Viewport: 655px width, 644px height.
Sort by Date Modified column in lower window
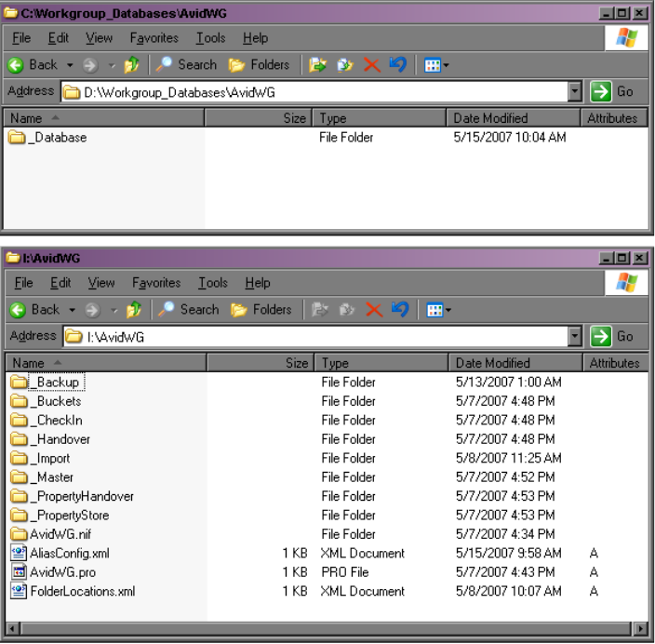point(515,363)
